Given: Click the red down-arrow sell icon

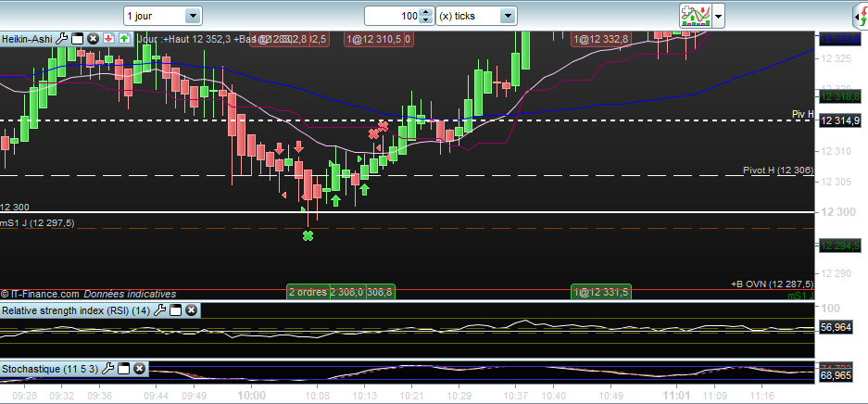Looking at the screenshot, I should (x=108, y=39).
